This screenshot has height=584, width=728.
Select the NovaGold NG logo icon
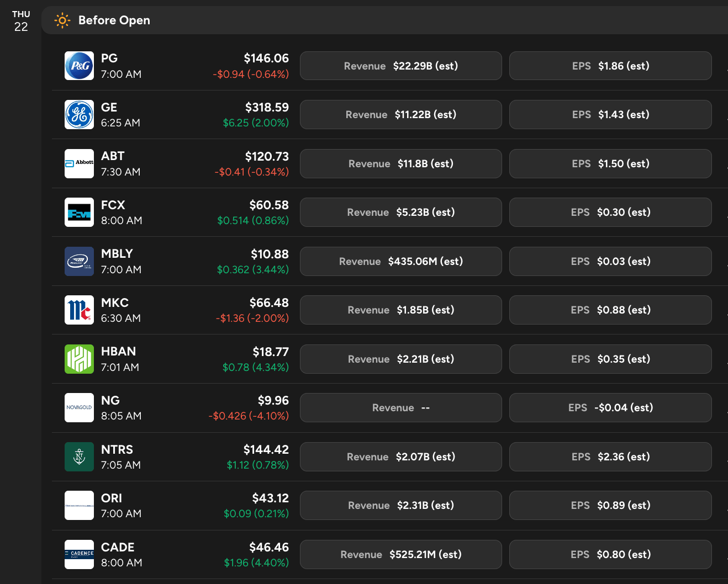79,407
